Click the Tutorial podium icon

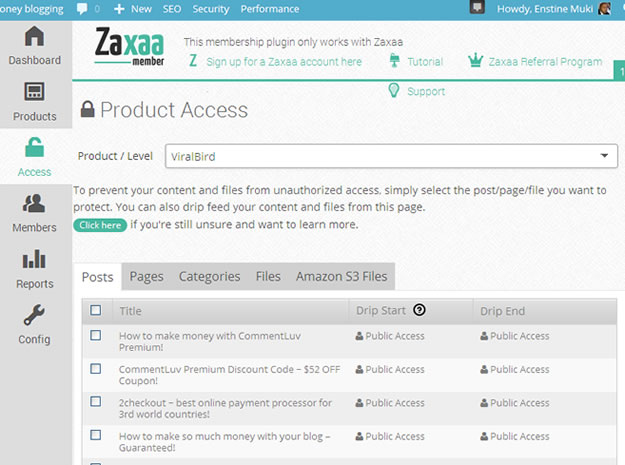coord(394,61)
